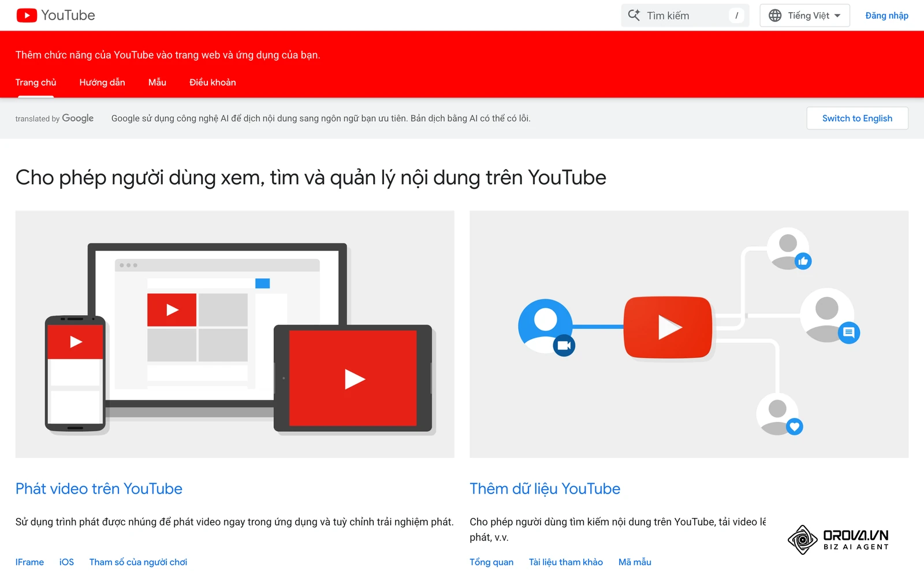Open the devices video player illustration
Image resolution: width=924 pixels, height=578 pixels.
click(x=235, y=334)
